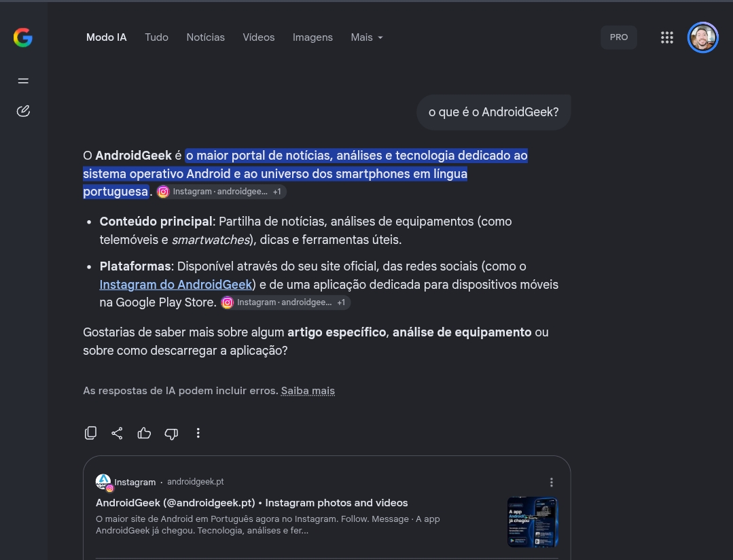Open the Google apps grid
733x560 pixels.
(667, 37)
